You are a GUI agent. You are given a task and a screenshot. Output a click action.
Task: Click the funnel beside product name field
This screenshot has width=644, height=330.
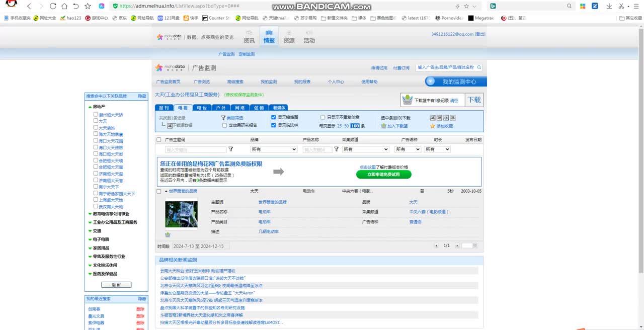coord(336,149)
